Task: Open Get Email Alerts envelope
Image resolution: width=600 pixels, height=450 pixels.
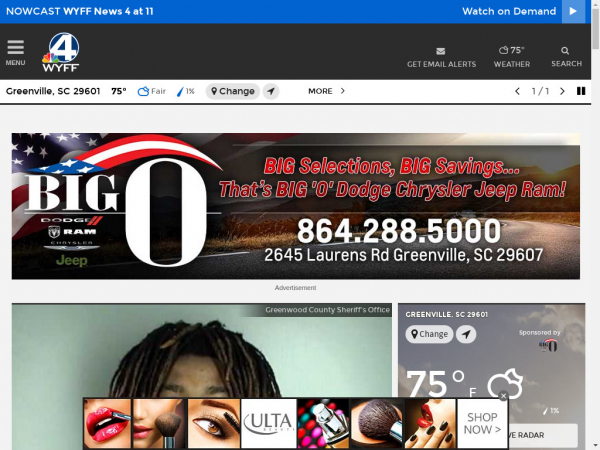Action: click(441, 57)
